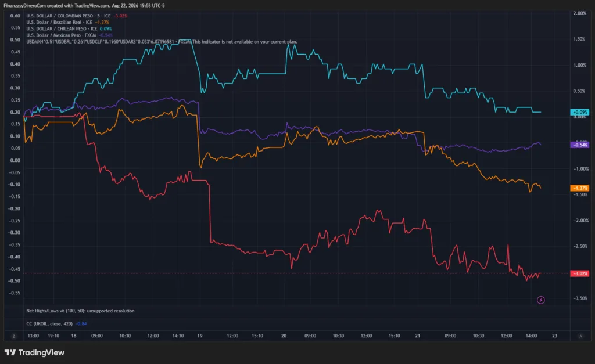Click the orange -1.37% price scale tag
This screenshot has height=364, width=595.
[580, 188]
